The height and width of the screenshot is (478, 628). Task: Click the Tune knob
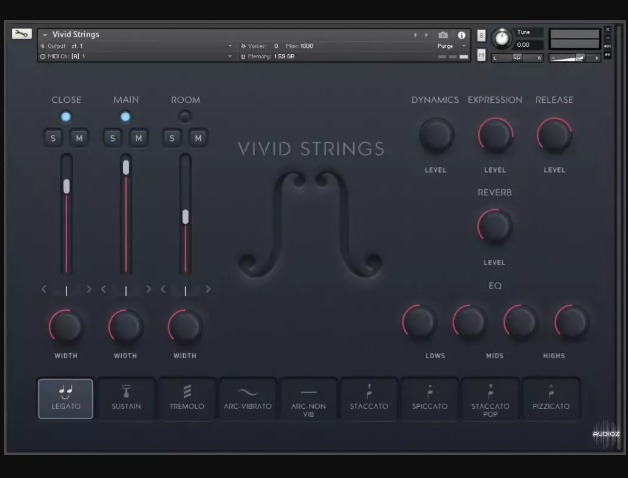pyautogui.click(x=502, y=38)
